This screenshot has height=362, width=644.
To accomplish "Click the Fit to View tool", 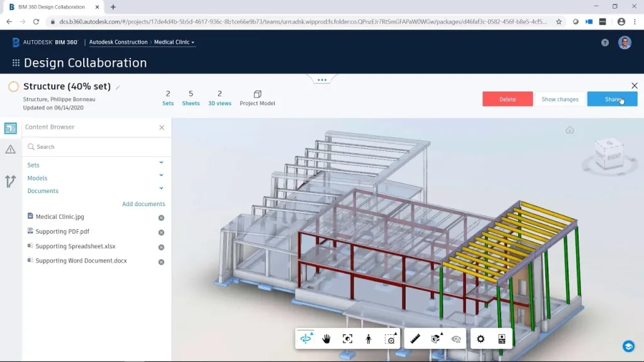I will (347, 339).
